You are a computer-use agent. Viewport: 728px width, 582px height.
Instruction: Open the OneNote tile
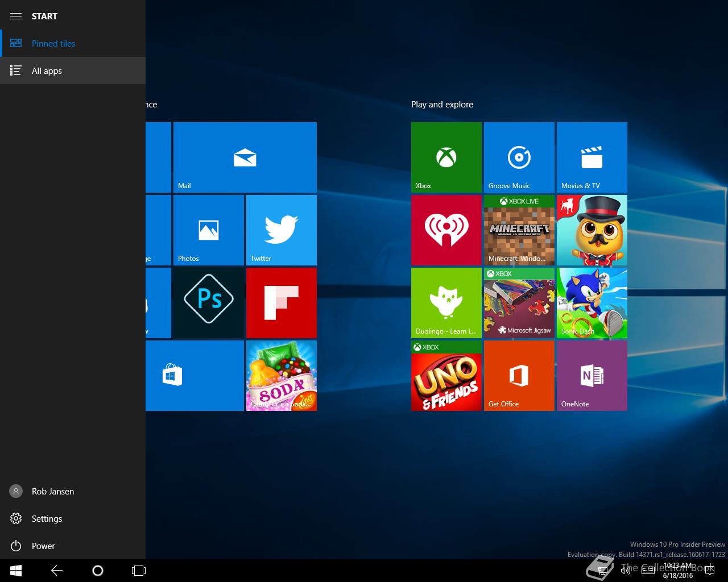tap(592, 376)
